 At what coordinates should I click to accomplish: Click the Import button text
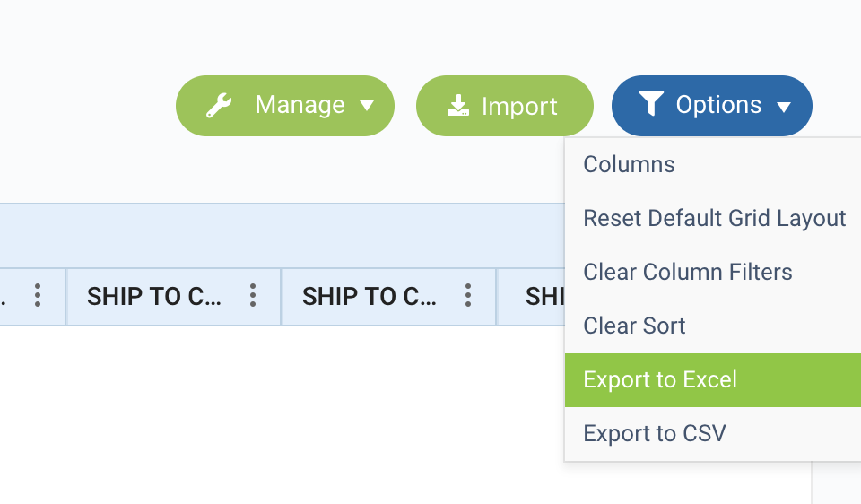tap(519, 106)
